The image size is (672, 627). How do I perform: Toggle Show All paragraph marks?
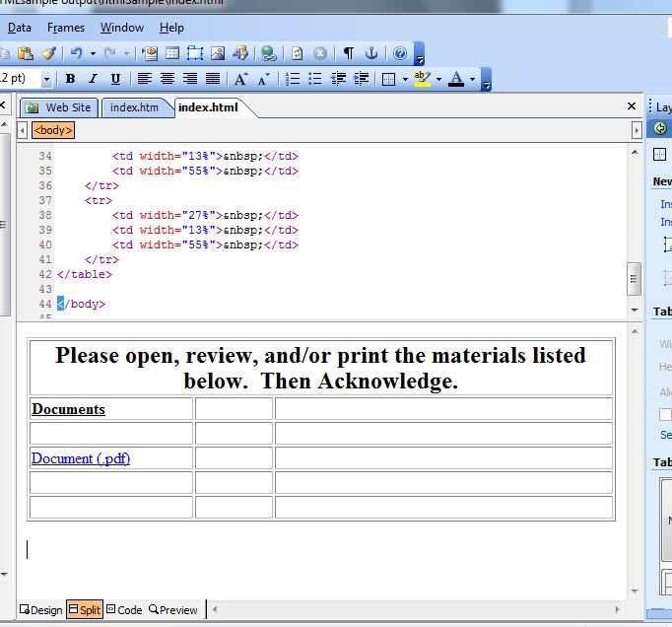(349, 53)
